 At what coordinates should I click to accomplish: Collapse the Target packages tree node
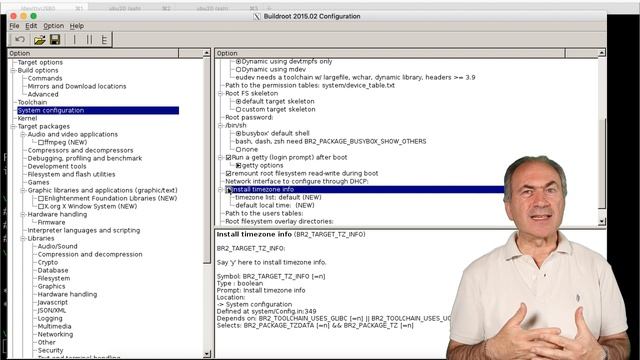tap(13, 127)
